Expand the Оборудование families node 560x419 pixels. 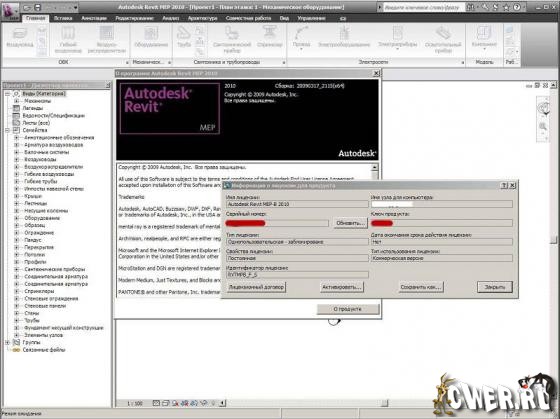(x=16, y=218)
